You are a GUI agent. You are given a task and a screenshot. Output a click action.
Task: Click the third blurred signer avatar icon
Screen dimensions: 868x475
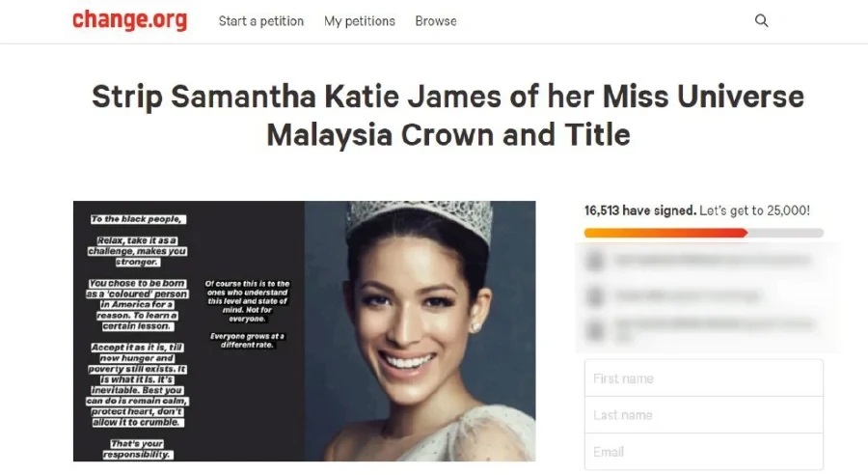(595, 331)
